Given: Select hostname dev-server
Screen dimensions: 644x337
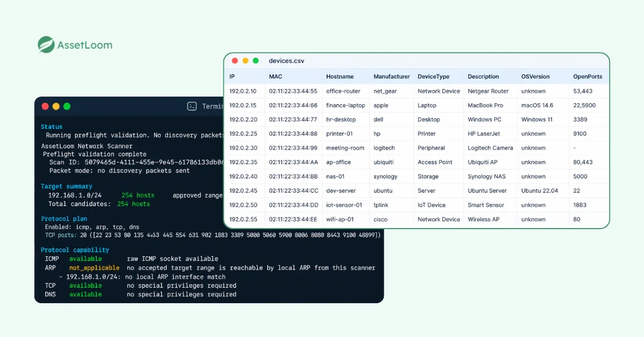Looking at the screenshot, I should tap(341, 191).
